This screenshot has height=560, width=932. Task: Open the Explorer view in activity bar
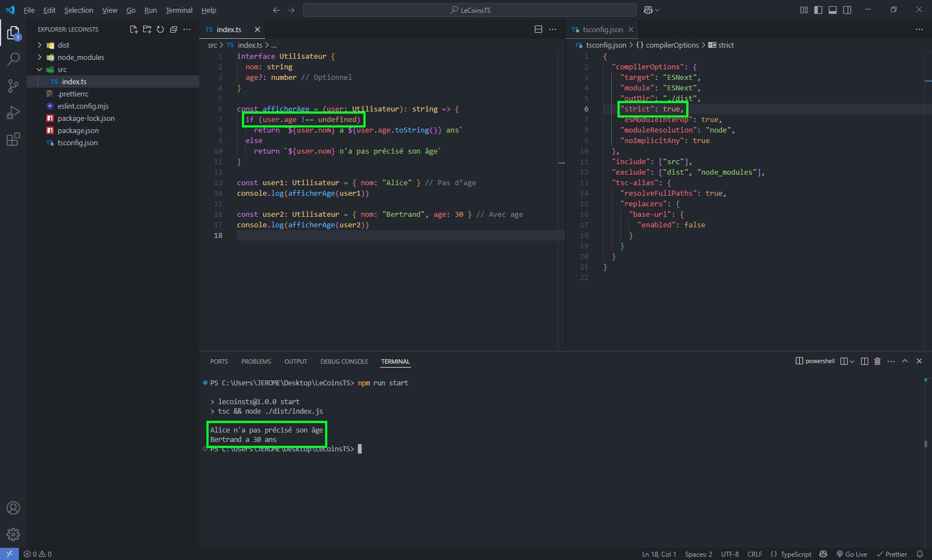(x=13, y=33)
